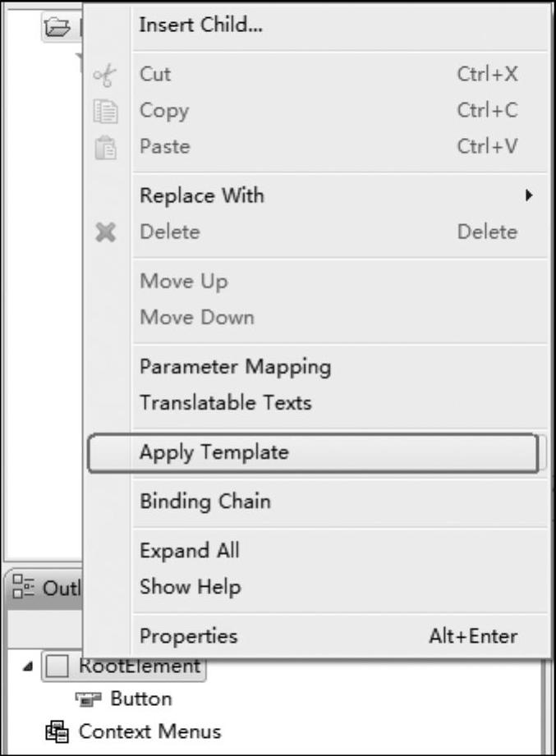Click the Context Menus icon
The height and width of the screenshot is (756, 556).
57,731
